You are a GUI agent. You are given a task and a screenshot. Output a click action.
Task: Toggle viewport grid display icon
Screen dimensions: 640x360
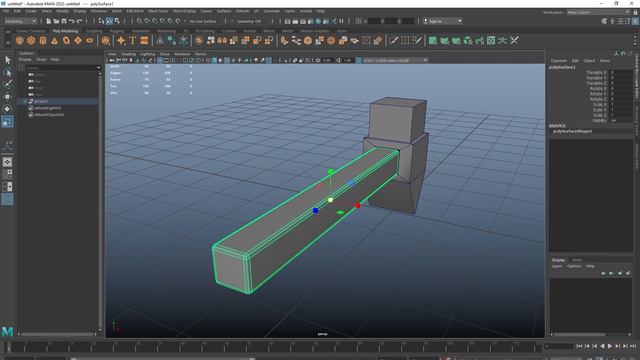coord(160,60)
